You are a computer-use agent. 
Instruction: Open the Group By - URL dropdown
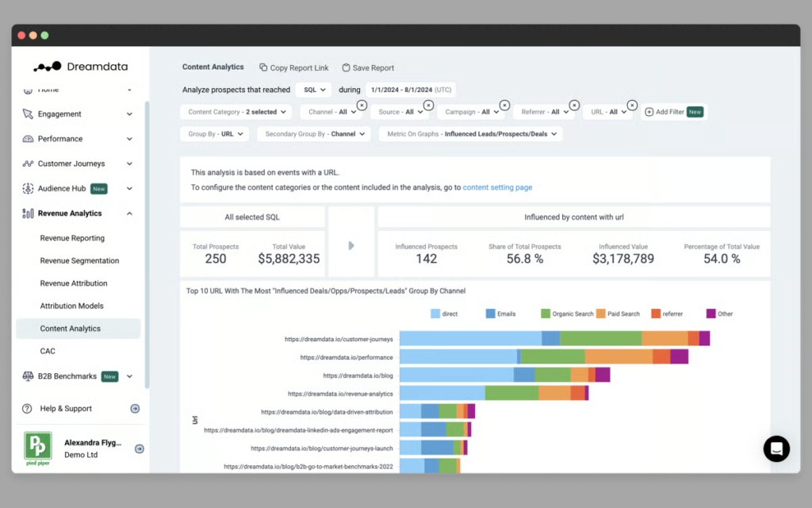coord(215,133)
